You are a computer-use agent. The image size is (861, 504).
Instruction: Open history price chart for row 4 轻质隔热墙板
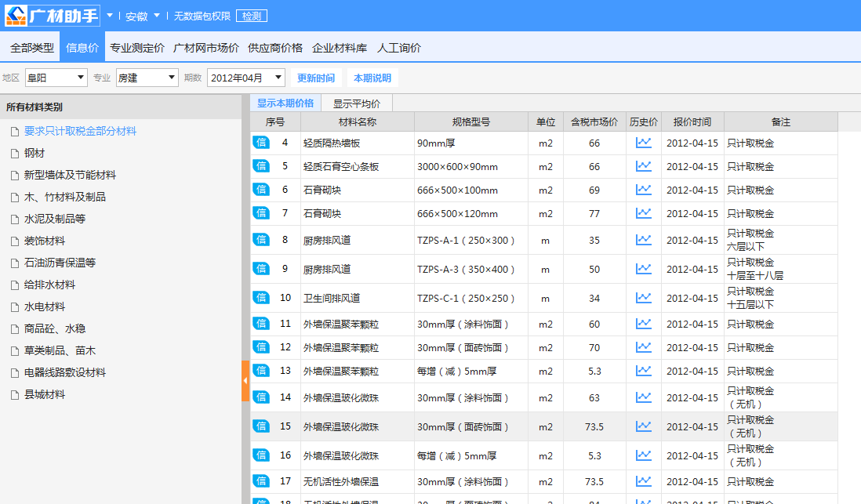pos(643,143)
